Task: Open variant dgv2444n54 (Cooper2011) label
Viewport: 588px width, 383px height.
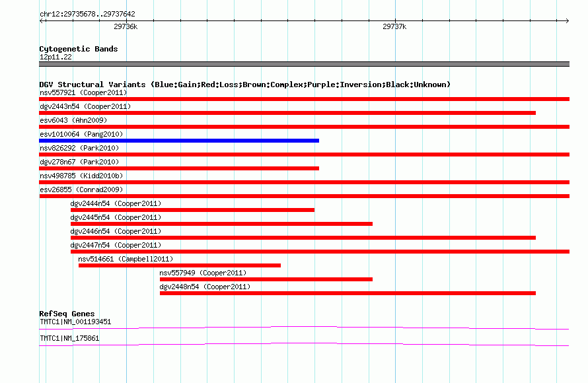Action: [x=116, y=203]
